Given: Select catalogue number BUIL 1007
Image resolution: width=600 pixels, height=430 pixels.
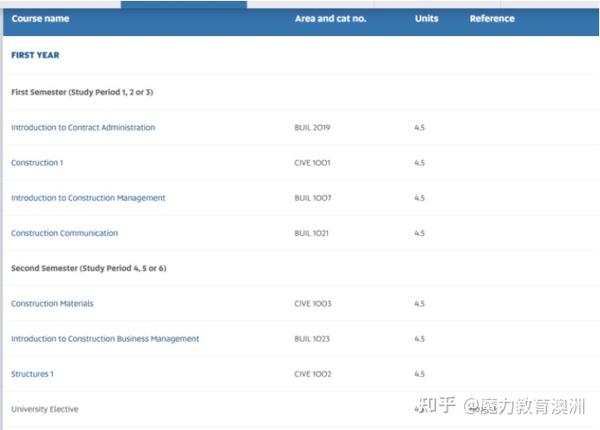Looking at the screenshot, I should tap(313, 198).
